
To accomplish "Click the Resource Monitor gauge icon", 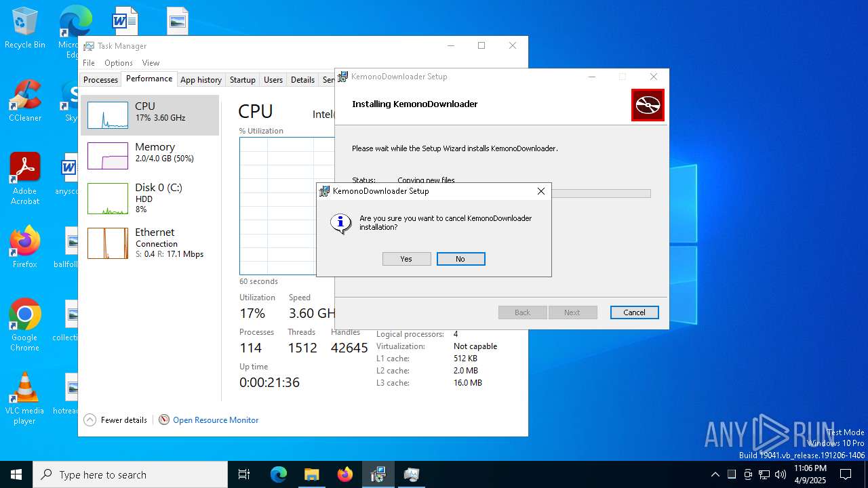I will (164, 420).
